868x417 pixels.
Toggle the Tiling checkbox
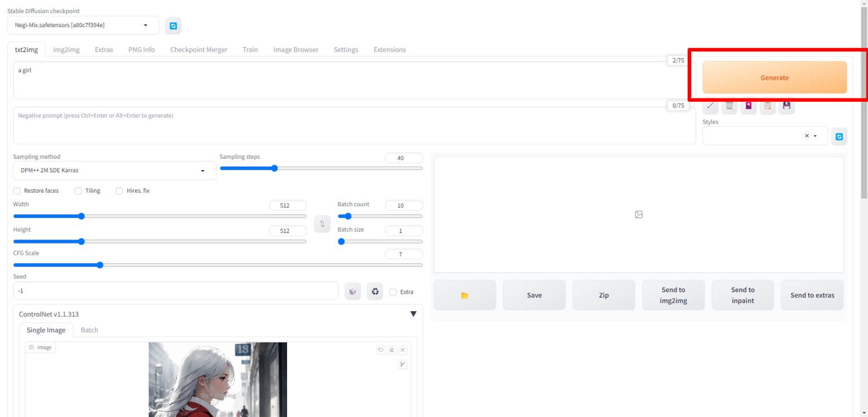coord(79,191)
